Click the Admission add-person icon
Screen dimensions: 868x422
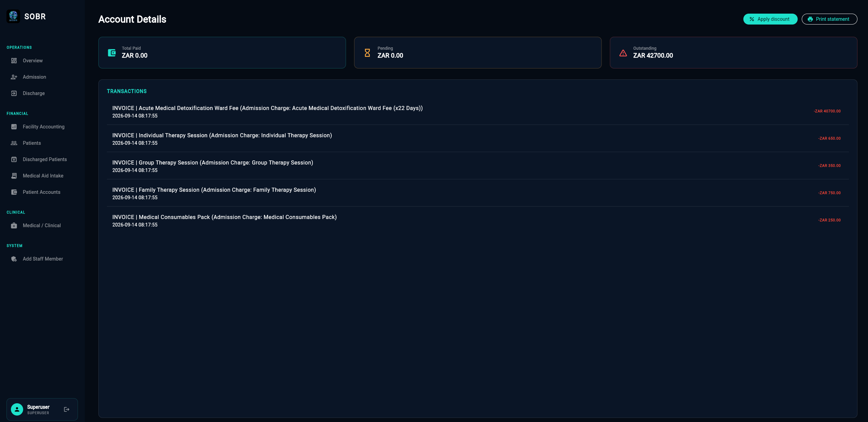14,77
